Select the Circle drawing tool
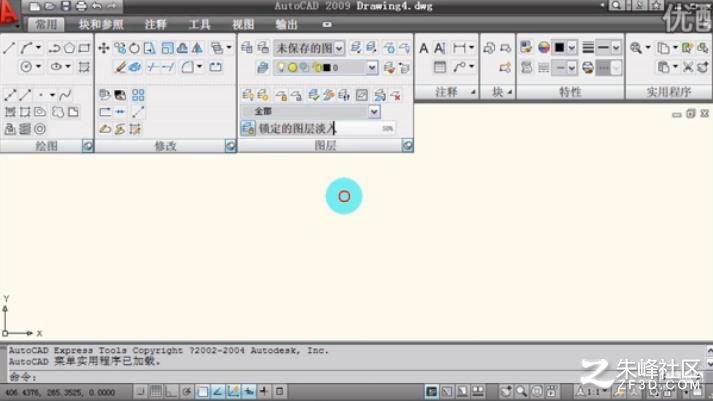This screenshot has width=713, height=401. coord(26,67)
